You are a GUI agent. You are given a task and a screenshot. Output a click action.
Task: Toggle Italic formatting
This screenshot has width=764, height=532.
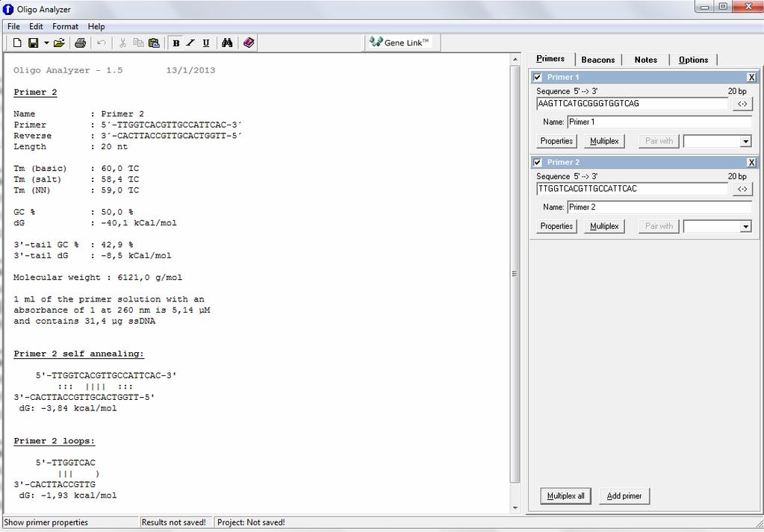190,43
